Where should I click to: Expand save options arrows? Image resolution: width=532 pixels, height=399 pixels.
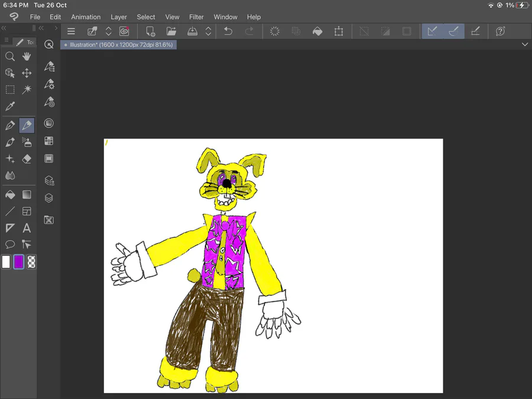208,31
